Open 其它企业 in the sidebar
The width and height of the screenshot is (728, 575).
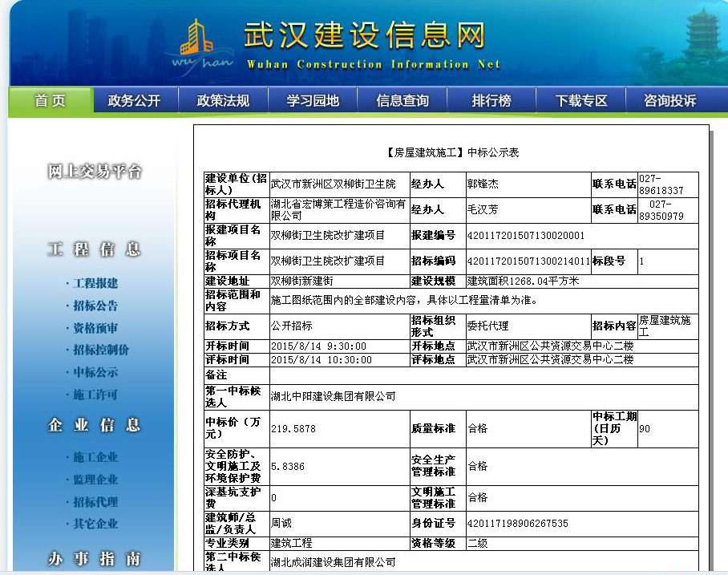(x=95, y=524)
